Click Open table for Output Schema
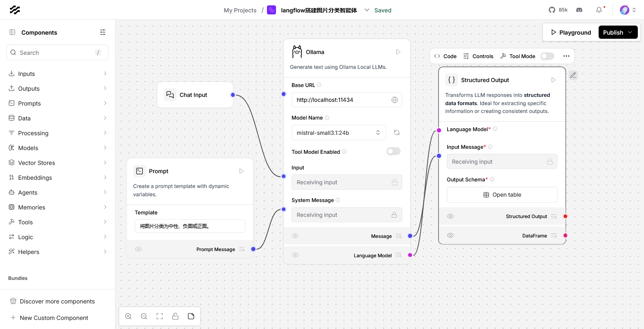 pyautogui.click(x=502, y=195)
